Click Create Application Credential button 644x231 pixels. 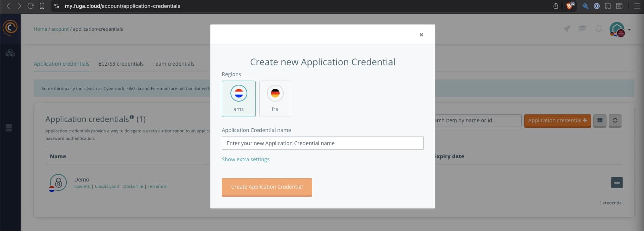pos(267,187)
